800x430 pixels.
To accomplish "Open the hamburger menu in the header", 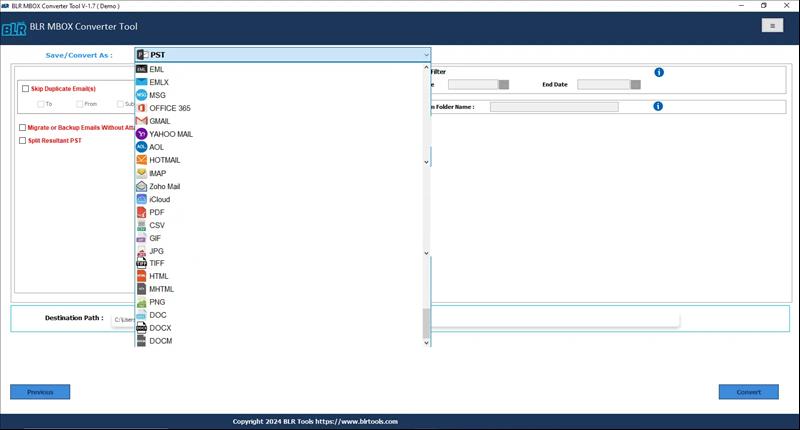I will click(770, 26).
